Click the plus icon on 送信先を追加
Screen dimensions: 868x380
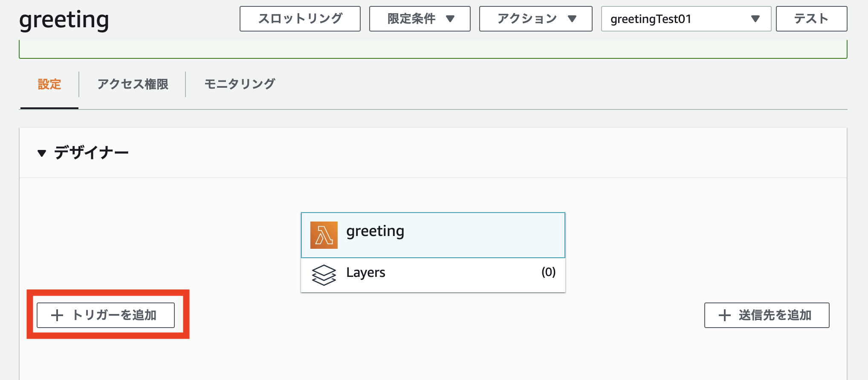tap(724, 315)
